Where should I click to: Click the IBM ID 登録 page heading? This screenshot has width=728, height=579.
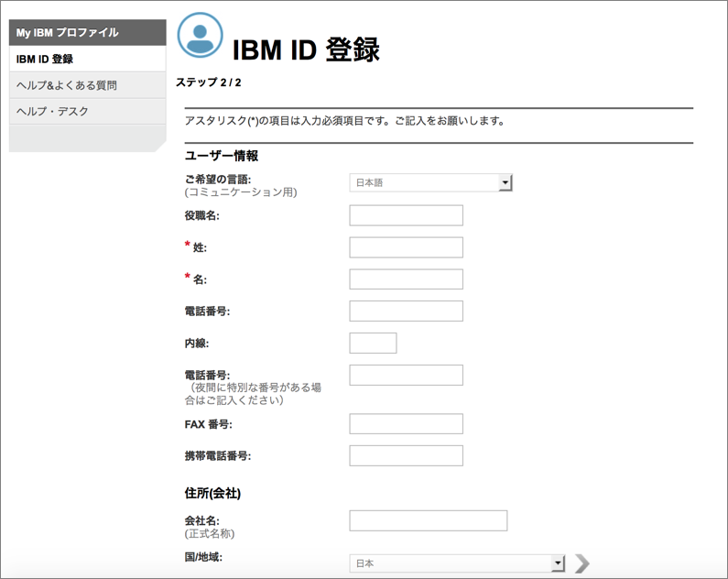click(x=306, y=49)
